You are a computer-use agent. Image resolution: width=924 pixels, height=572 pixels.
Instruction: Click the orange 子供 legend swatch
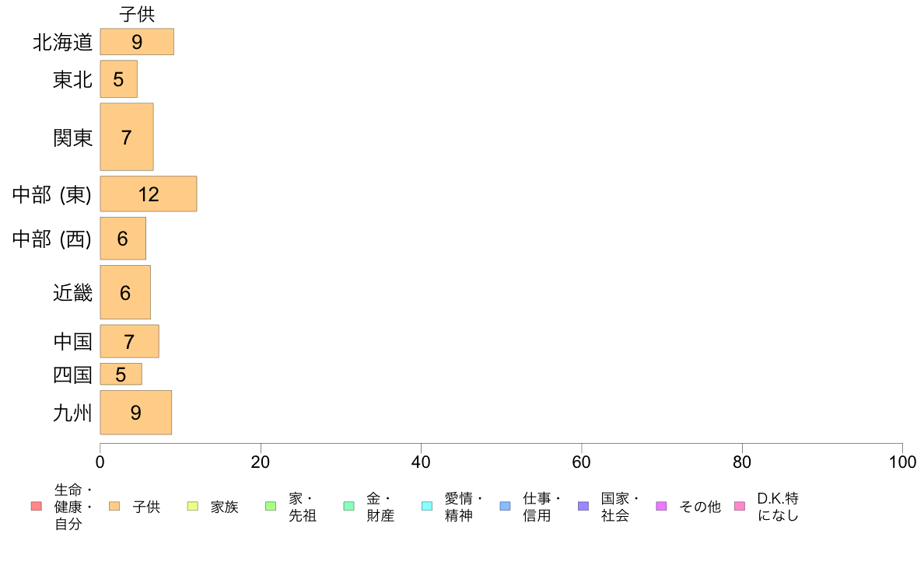[114, 506]
